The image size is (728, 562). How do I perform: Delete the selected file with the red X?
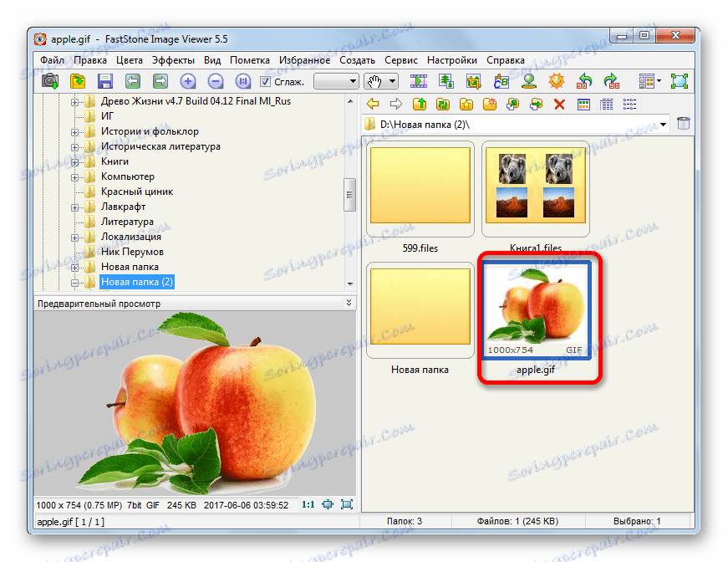559,104
